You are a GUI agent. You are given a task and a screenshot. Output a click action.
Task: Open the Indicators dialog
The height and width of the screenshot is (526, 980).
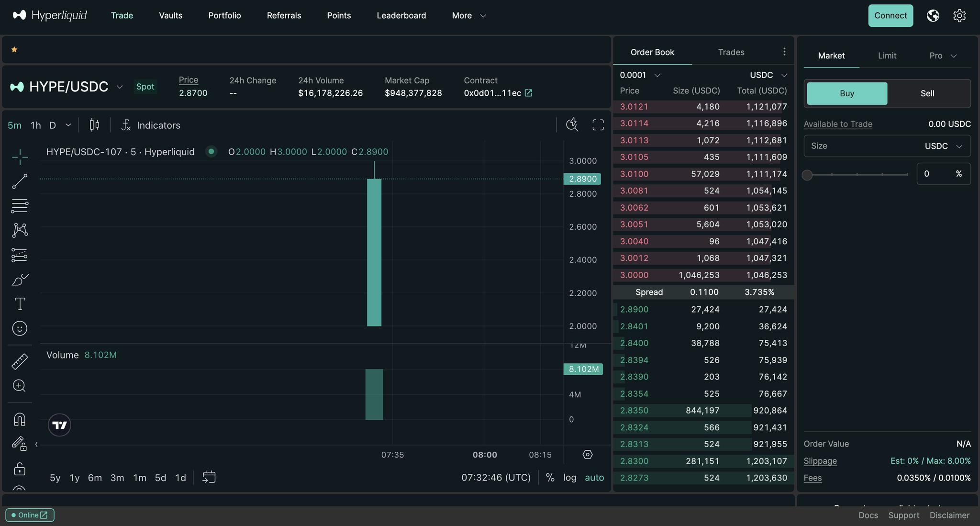pos(150,125)
